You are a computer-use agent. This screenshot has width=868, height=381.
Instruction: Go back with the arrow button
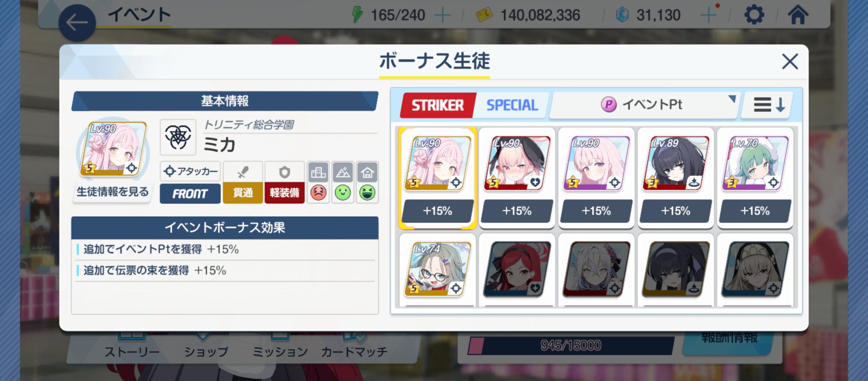click(77, 23)
